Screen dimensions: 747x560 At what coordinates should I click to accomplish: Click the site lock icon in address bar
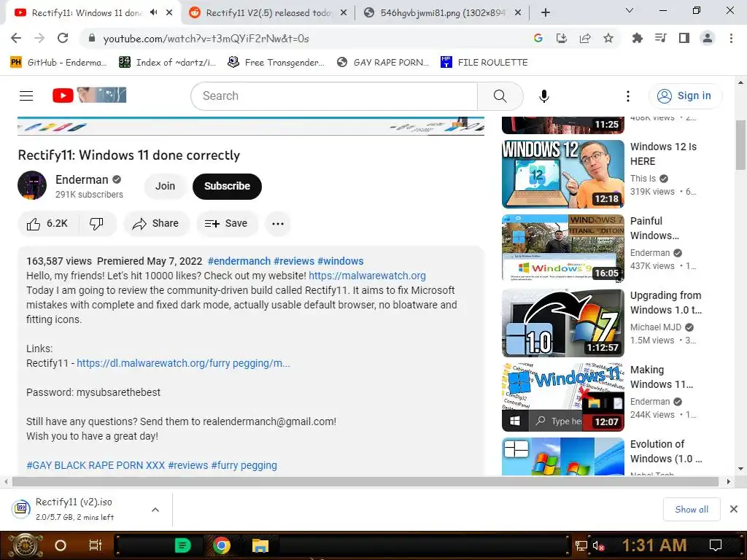(x=91, y=38)
